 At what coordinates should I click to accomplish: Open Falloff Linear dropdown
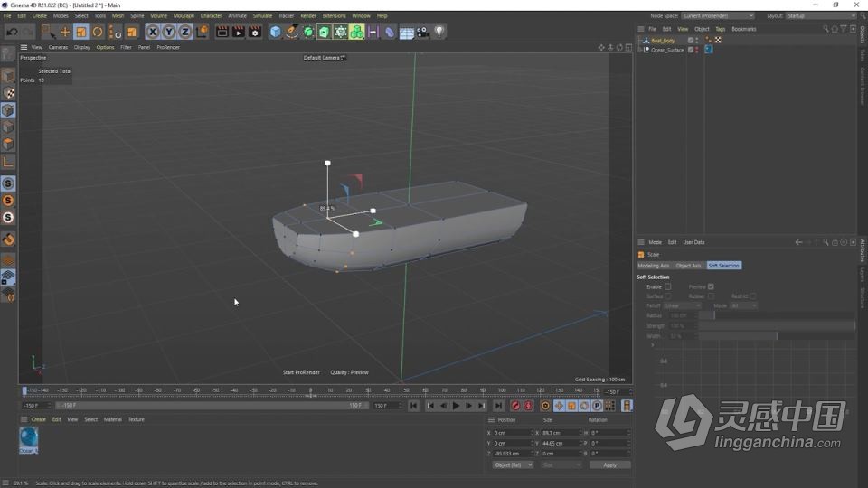(x=683, y=306)
